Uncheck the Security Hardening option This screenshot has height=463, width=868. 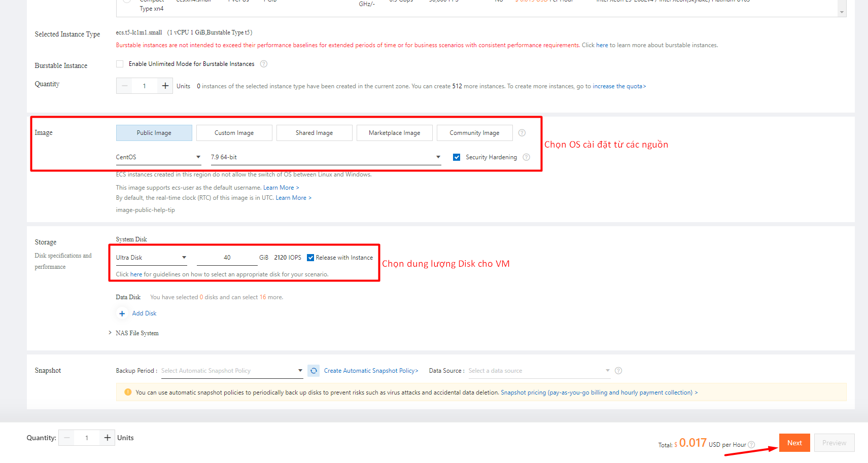[x=457, y=157]
